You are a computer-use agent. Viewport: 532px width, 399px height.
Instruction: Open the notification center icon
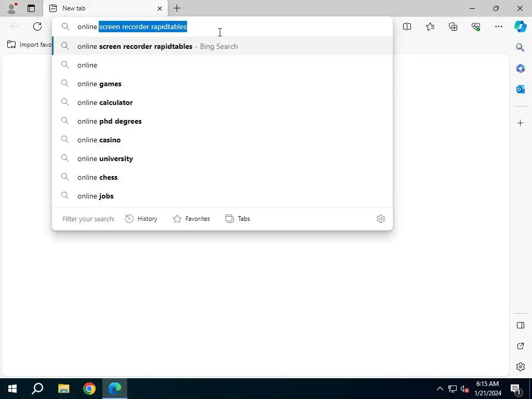click(x=515, y=389)
